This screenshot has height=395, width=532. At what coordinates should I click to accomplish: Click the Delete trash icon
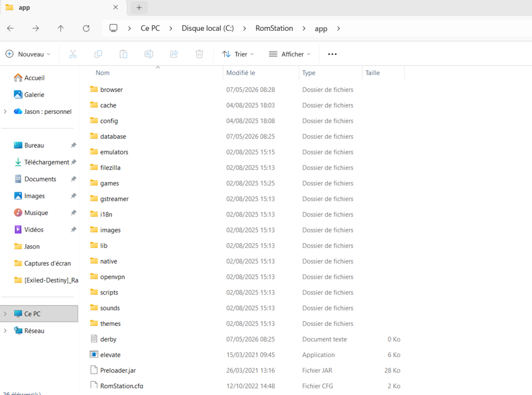coord(199,54)
